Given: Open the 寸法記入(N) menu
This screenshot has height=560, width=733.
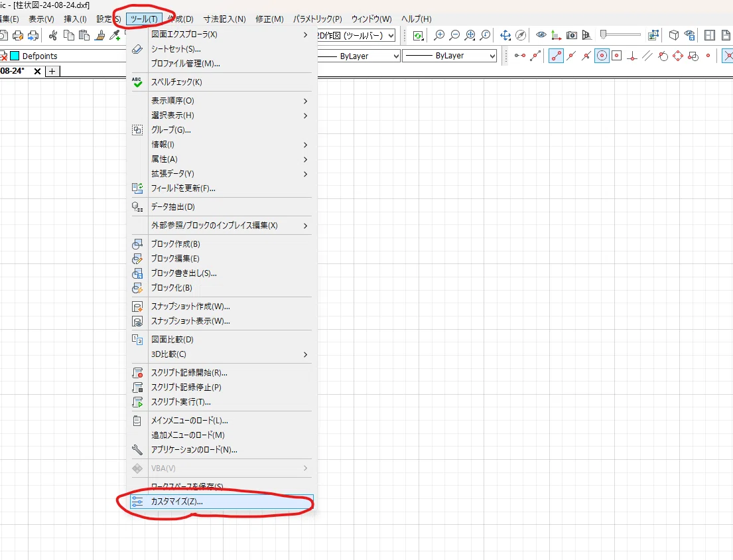Looking at the screenshot, I should 224,19.
